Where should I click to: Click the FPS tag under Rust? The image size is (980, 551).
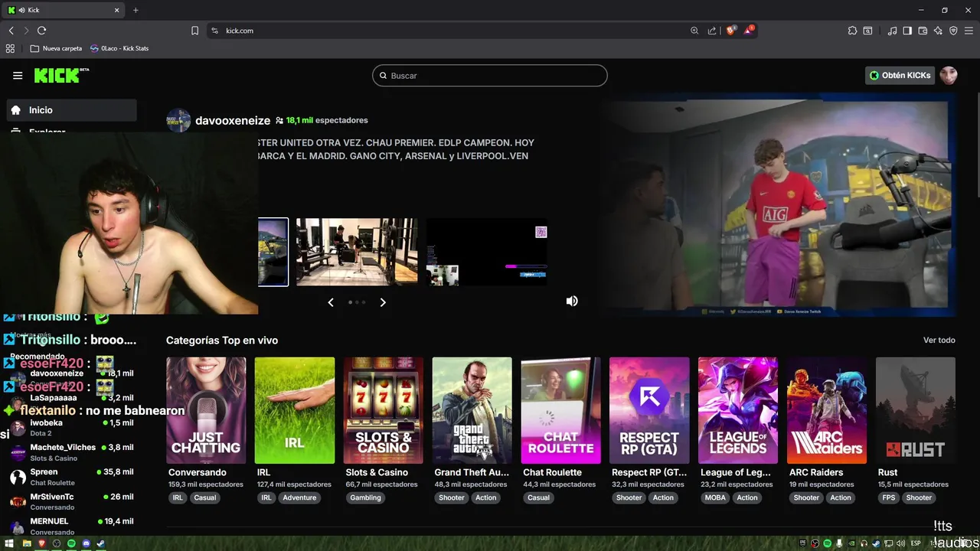click(x=889, y=497)
